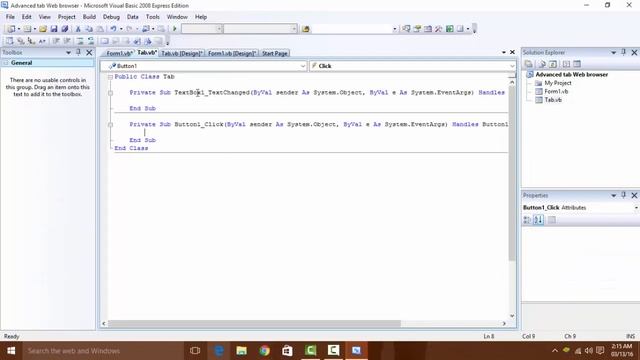This screenshot has width=640, height=360.
Task: Click the Open File folder icon
Action: point(43,29)
